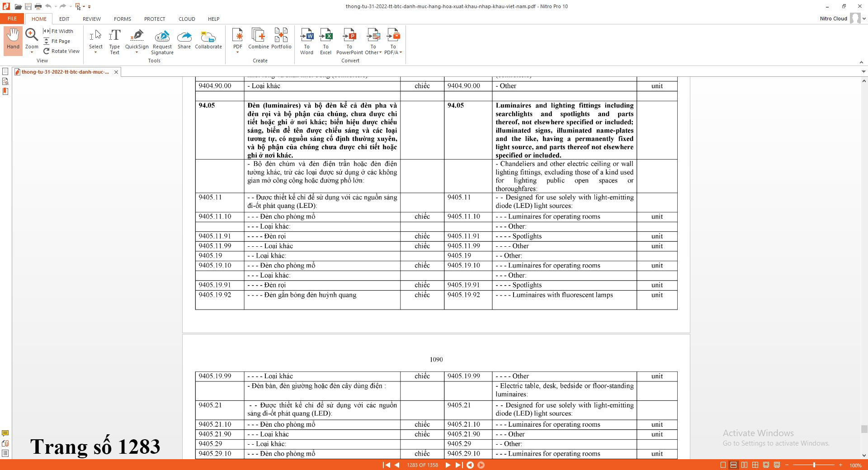Click the Print icon in quick access toolbar
The image size is (868, 470).
(x=38, y=6)
